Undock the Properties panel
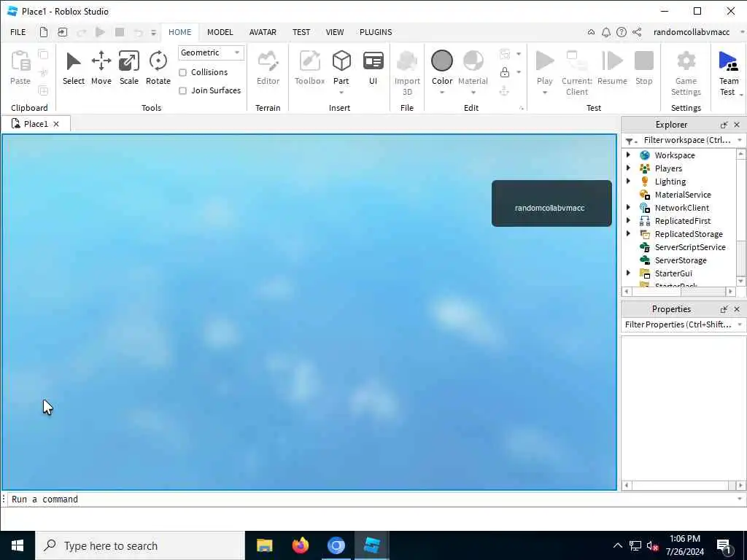The height and width of the screenshot is (560, 747). click(x=724, y=309)
